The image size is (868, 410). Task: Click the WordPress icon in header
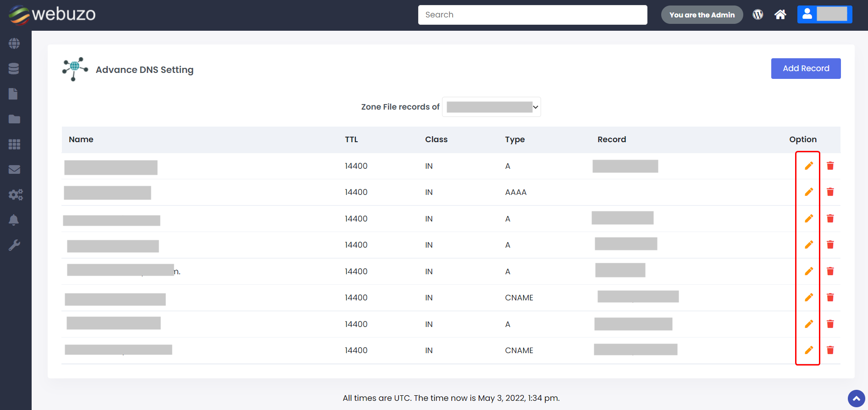point(757,15)
